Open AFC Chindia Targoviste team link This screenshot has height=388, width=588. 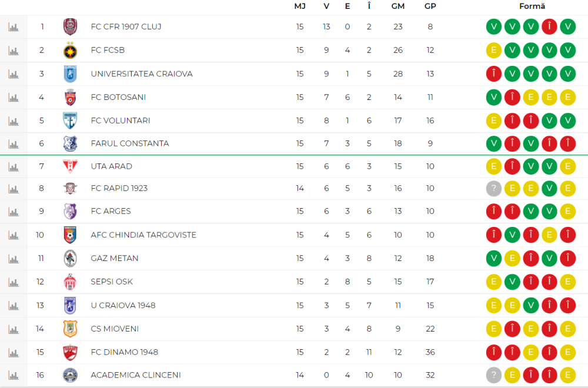(x=143, y=235)
